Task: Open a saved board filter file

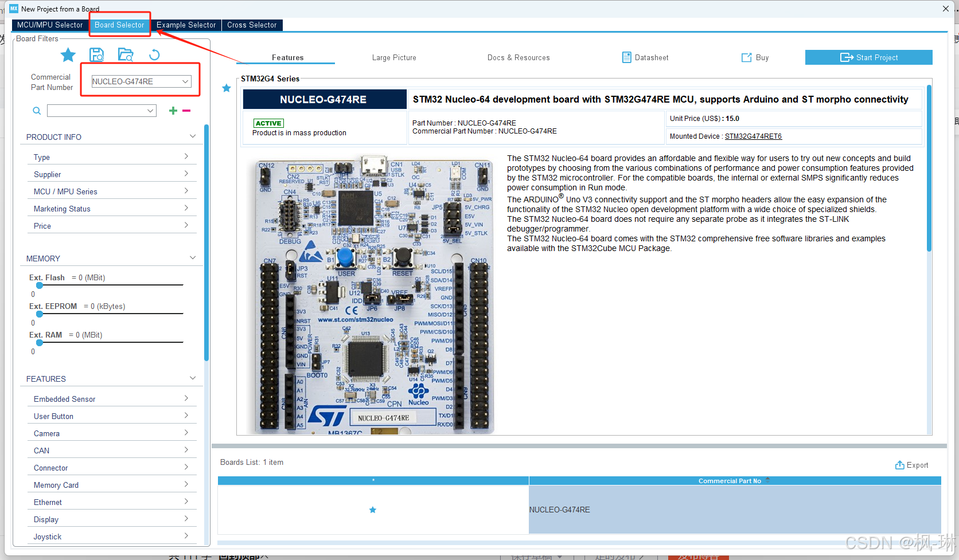Action: 126,54
